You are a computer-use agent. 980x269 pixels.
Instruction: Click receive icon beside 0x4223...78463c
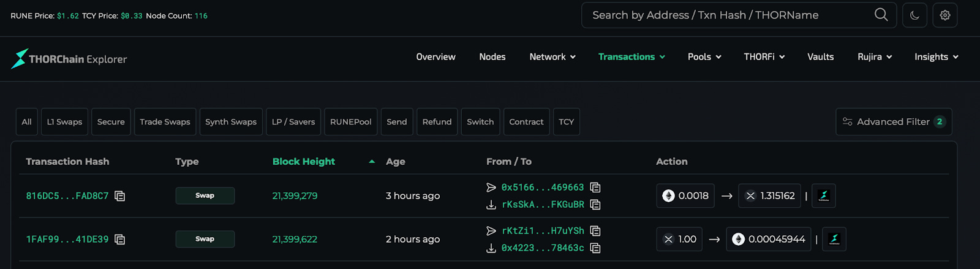[491, 248]
